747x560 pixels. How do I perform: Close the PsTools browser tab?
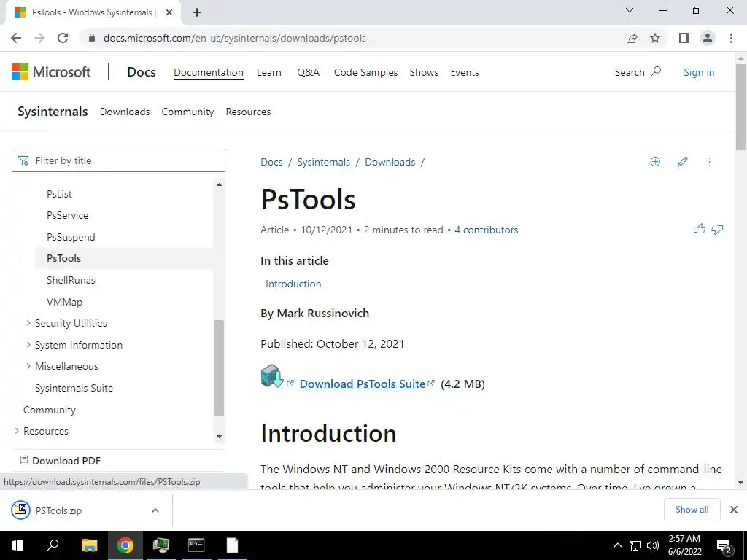point(169,12)
